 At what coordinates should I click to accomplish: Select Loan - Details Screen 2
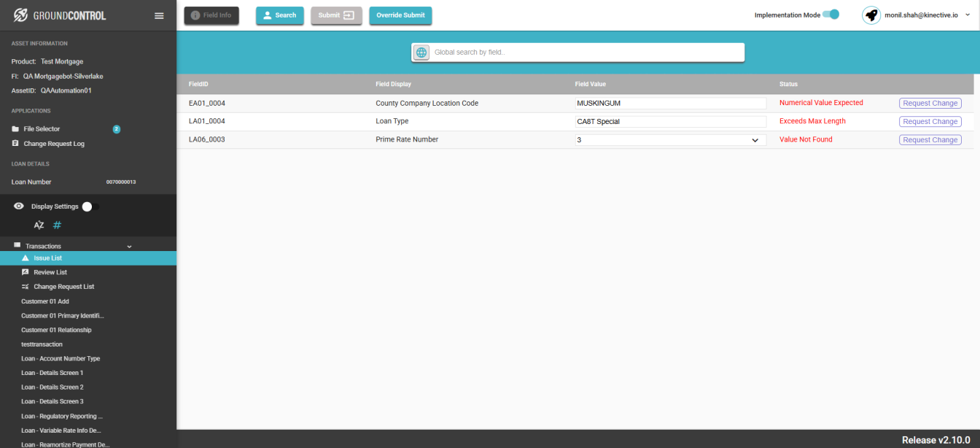tap(52, 387)
